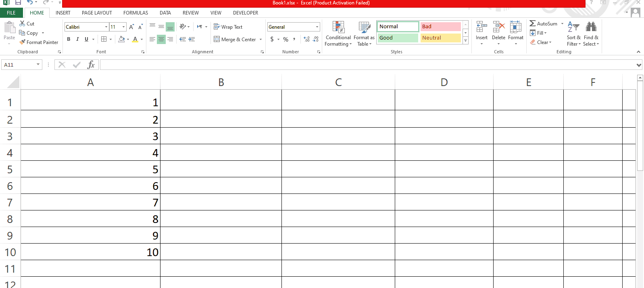
Task: Decrease font size with the small A icon
Action: pos(140,27)
